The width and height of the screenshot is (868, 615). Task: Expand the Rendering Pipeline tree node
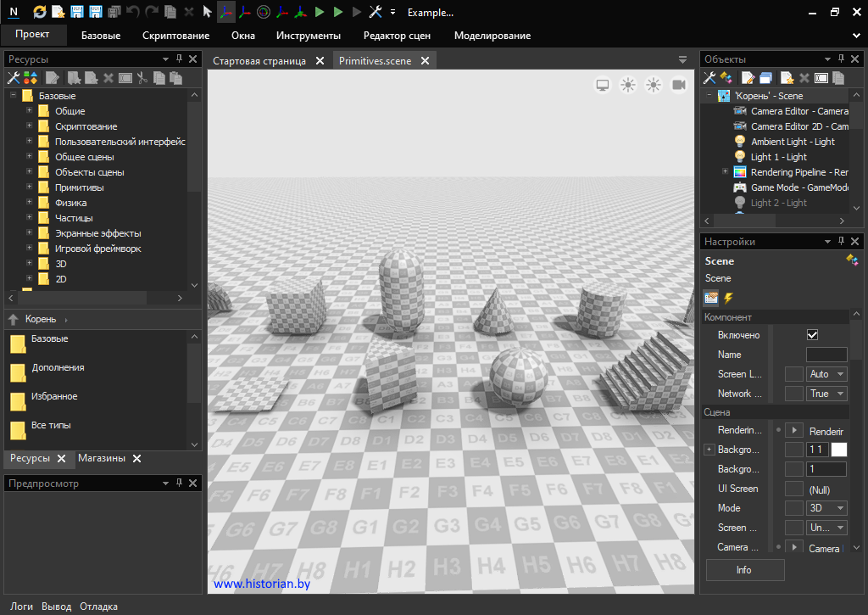pos(725,172)
